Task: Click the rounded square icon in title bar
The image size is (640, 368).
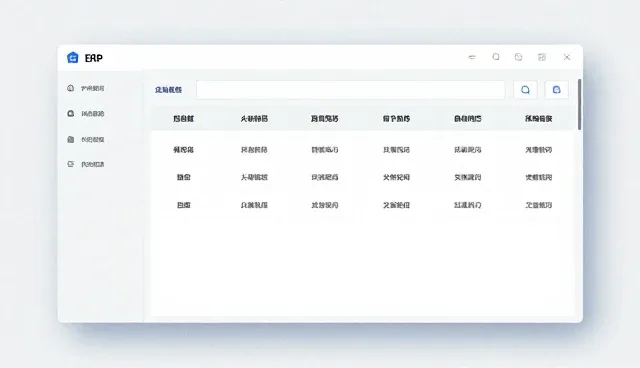Action: click(x=496, y=57)
